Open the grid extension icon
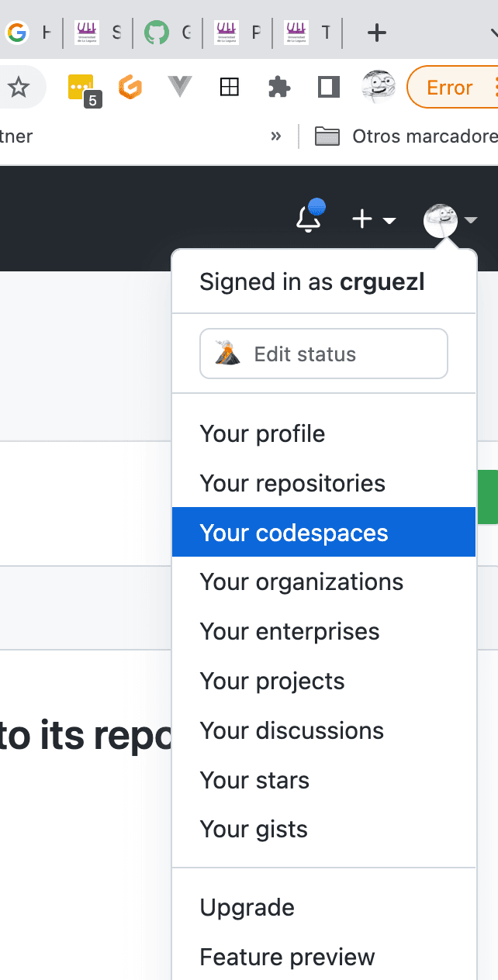This screenshot has width=498, height=980. point(230,88)
